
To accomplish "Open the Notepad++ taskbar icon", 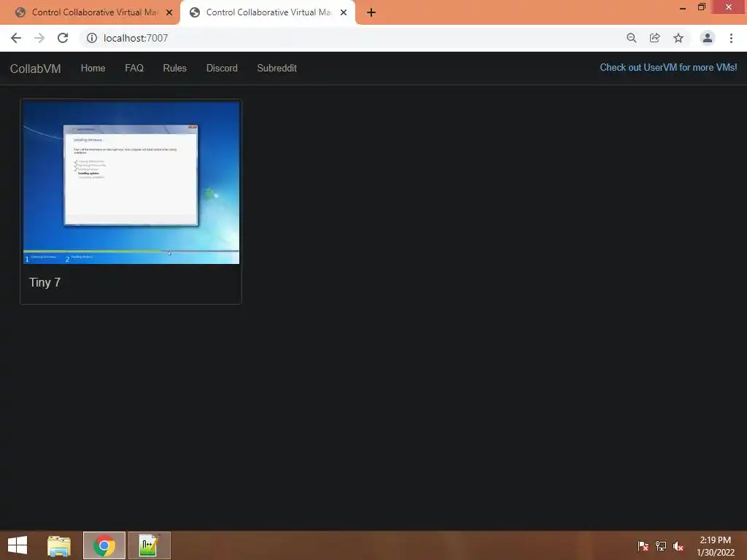I will coord(149,545).
